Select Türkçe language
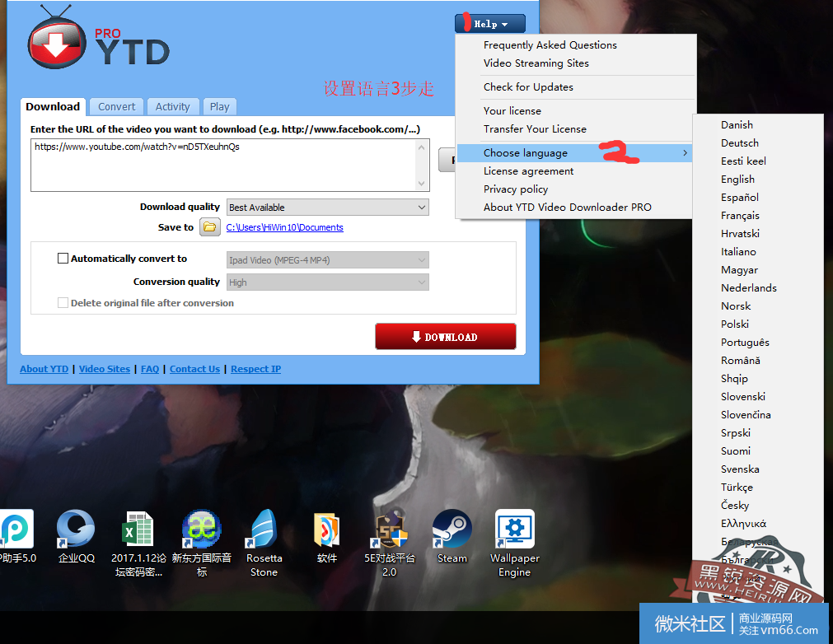833x644 pixels. [x=737, y=488]
